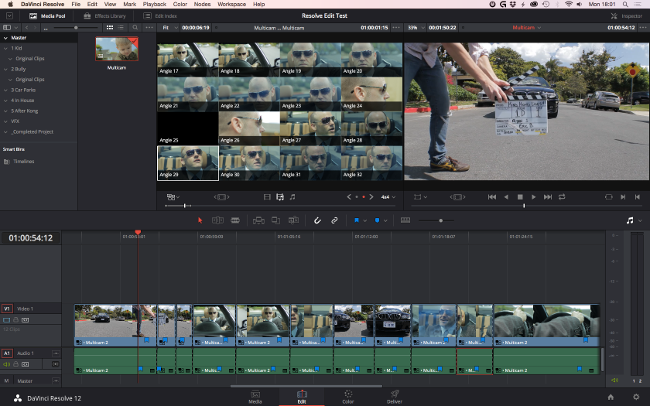The height and width of the screenshot is (406, 650).
Task: Toggle auto track selector on Audio 1
Action: coord(25,364)
